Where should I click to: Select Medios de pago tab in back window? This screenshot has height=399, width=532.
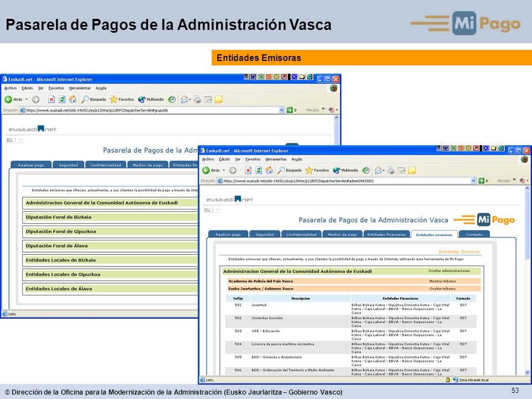[x=147, y=165]
